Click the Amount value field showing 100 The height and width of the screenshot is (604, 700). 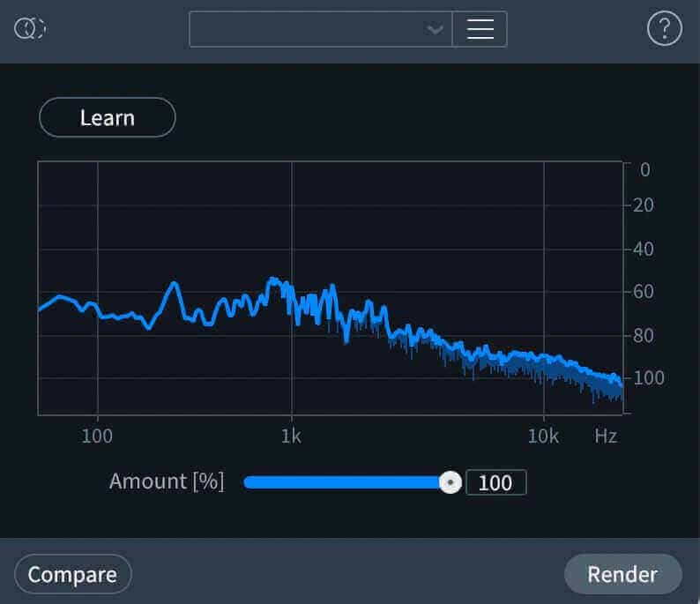pos(496,482)
